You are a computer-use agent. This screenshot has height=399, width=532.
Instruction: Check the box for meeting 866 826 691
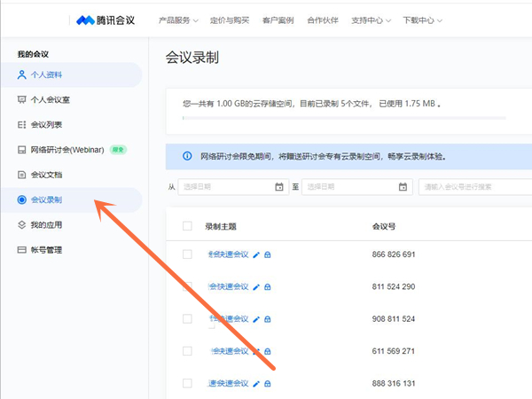187,254
